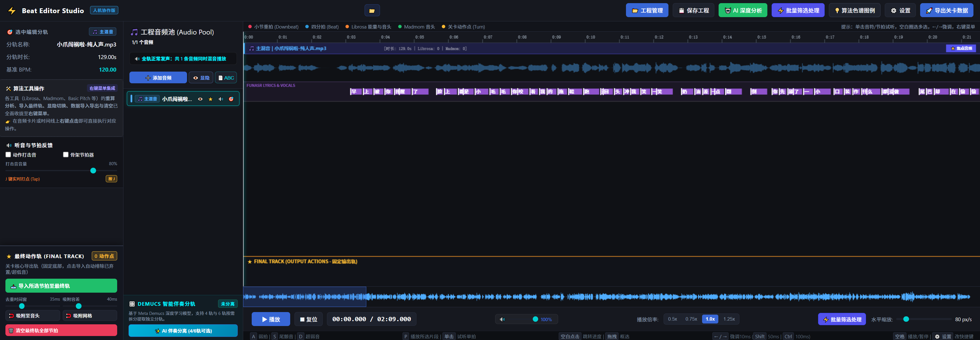
Task: Click the 人机协作版 badge beside app title
Action: tap(104, 10)
